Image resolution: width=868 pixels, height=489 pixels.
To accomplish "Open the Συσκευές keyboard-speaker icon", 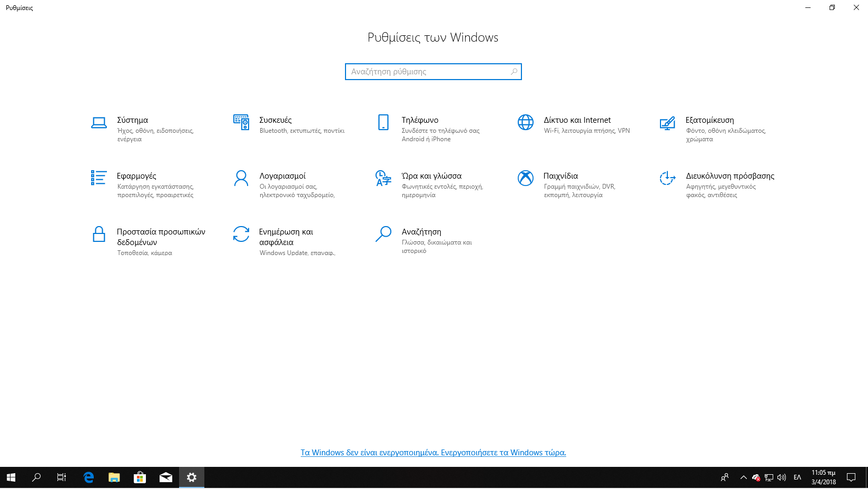I will click(x=241, y=122).
